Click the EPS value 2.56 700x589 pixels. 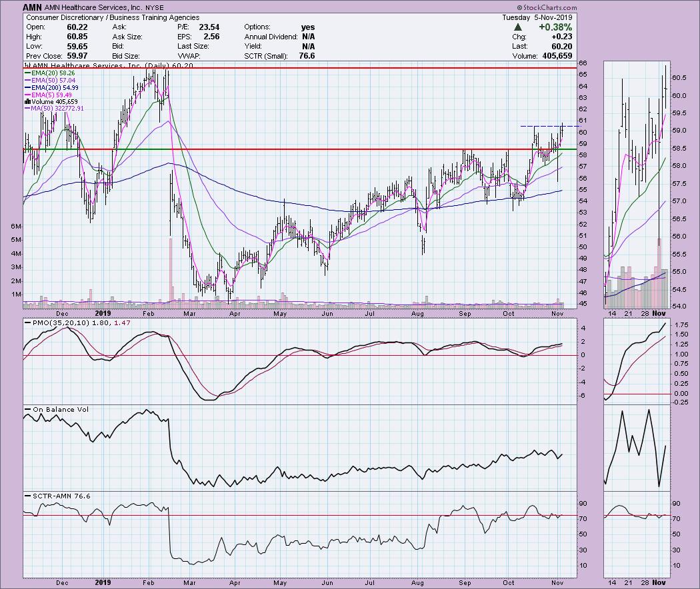click(x=211, y=37)
